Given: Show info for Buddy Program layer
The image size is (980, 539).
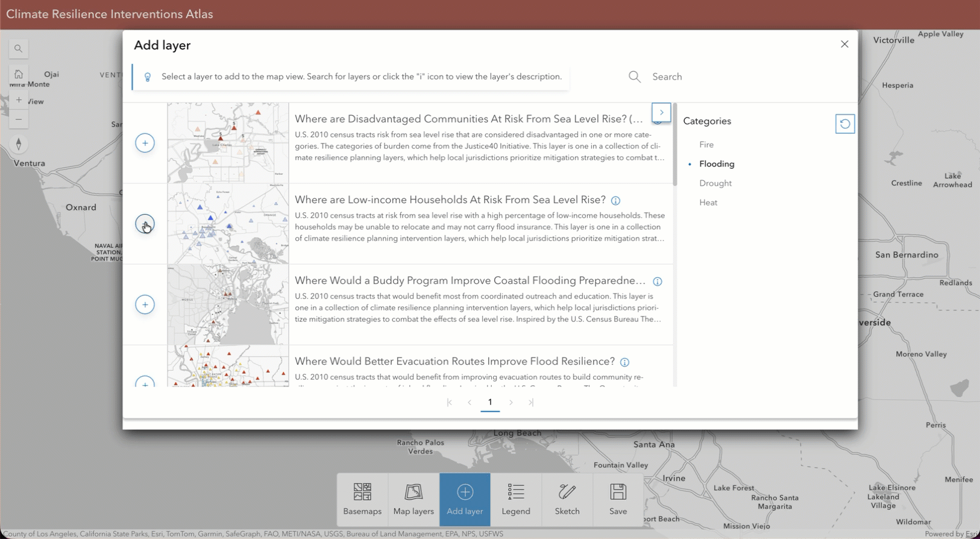Looking at the screenshot, I should tap(658, 282).
